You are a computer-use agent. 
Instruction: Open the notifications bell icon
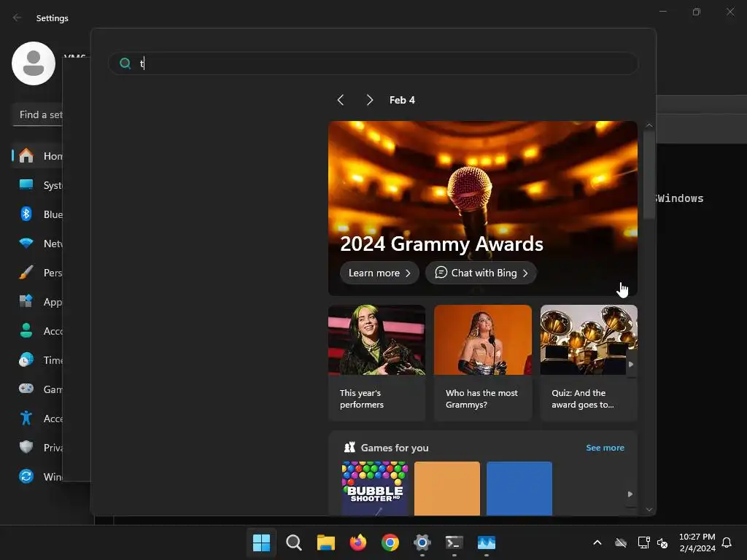(x=727, y=542)
